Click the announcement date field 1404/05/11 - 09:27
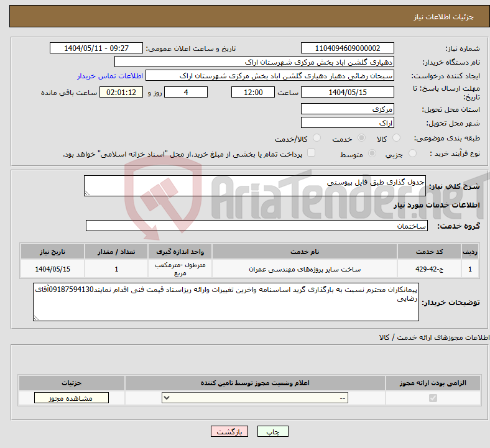 96,48
